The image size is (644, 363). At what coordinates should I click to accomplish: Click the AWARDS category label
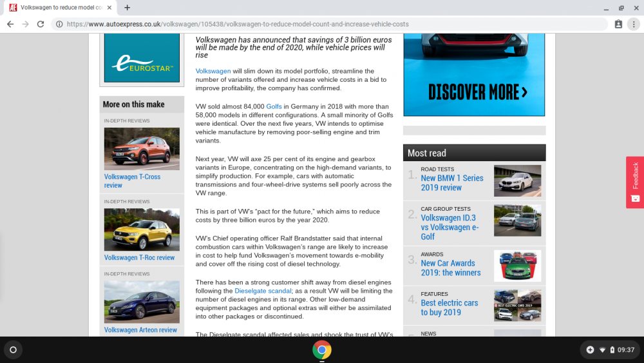pyautogui.click(x=431, y=255)
